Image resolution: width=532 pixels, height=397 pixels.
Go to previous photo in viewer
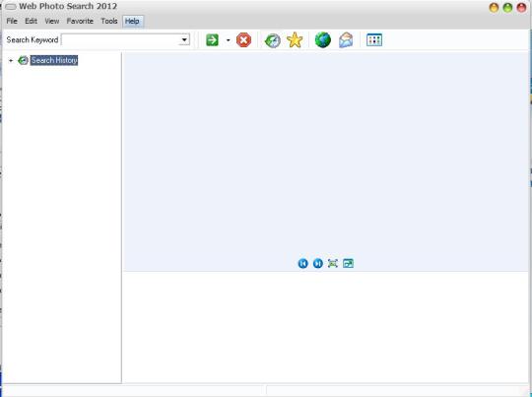pos(302,263)
